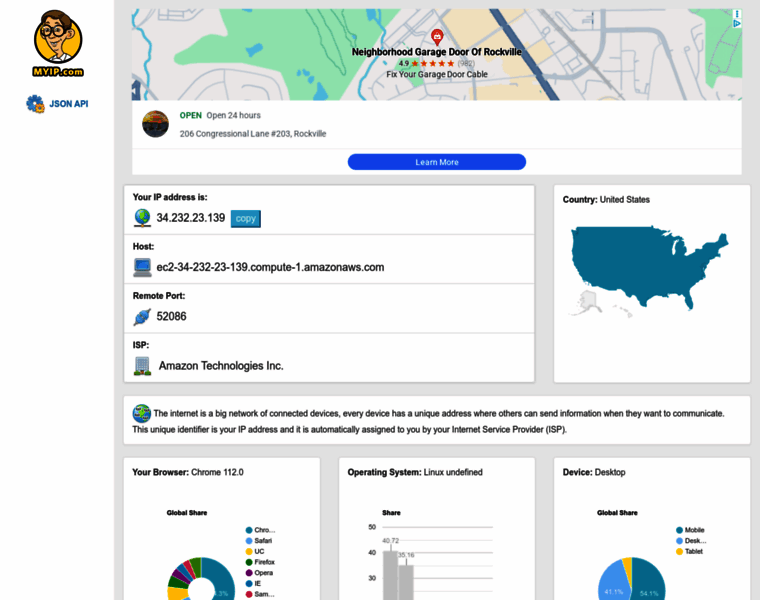Click the UC legend color dot

click(x=249, y=552)
